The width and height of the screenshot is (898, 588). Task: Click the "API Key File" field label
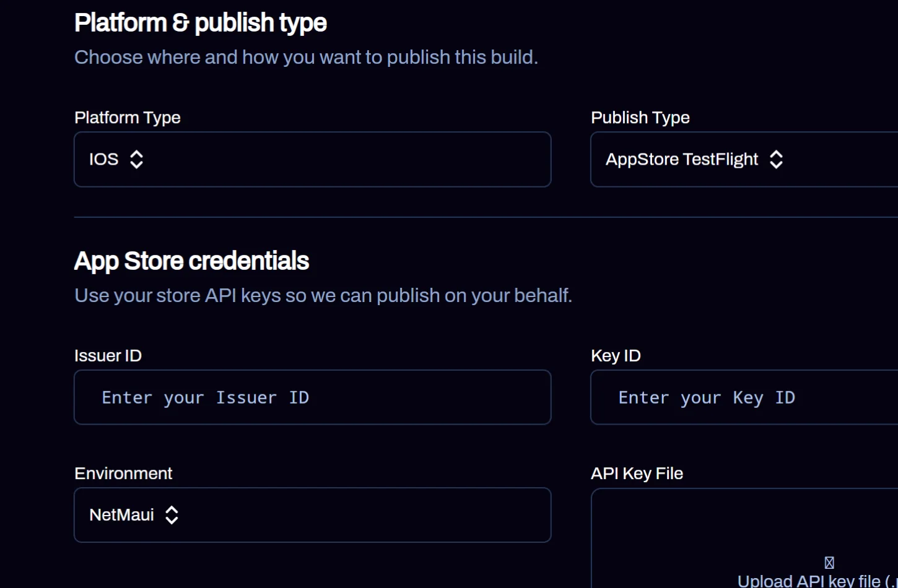click(637, 473)
